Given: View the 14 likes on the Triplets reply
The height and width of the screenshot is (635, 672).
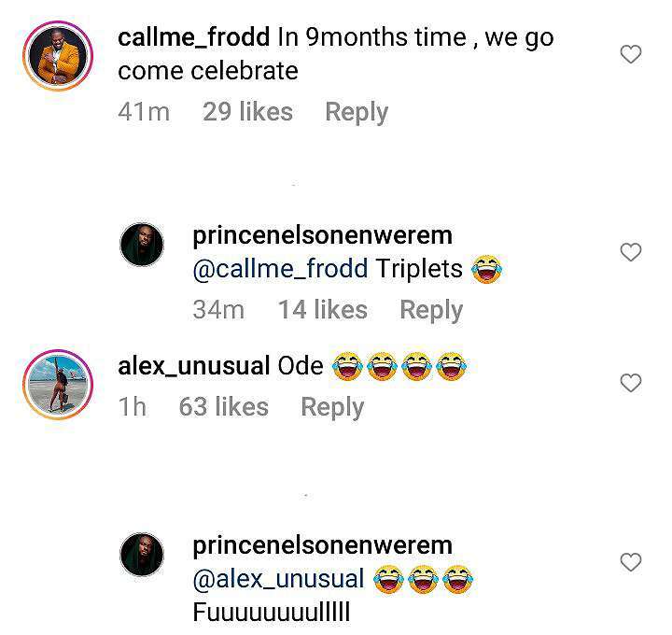Looking at the screenshot, I should click(x=322, y=310).
